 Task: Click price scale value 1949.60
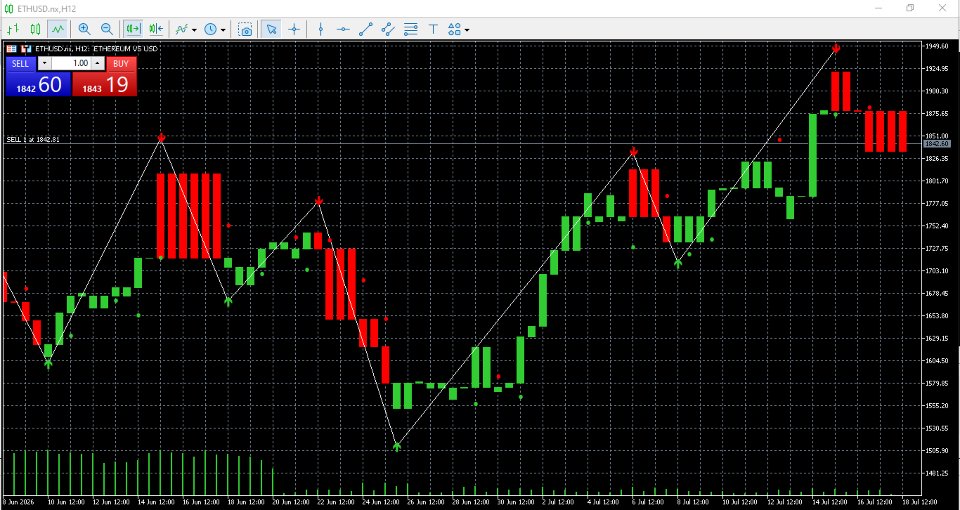coord(937,47)
